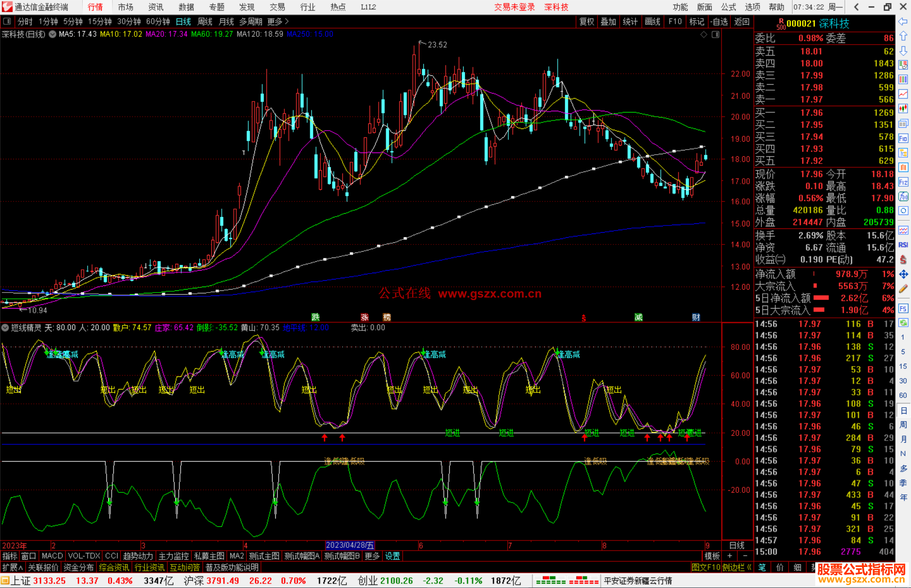The image size is (911, 588).
Task: Click the 图文F10 link
Action: (706, 567)
